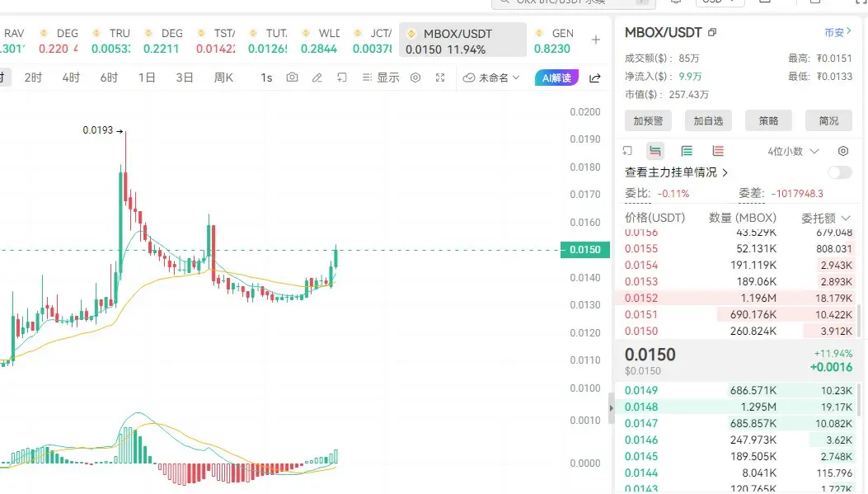
Task: Open the add-window icon in chart toolbar
Action: (x=341, y=78)
